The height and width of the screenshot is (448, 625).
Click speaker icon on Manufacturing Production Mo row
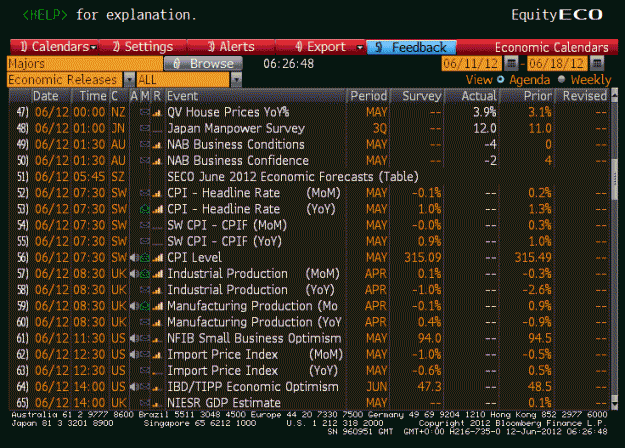(134, 306)
